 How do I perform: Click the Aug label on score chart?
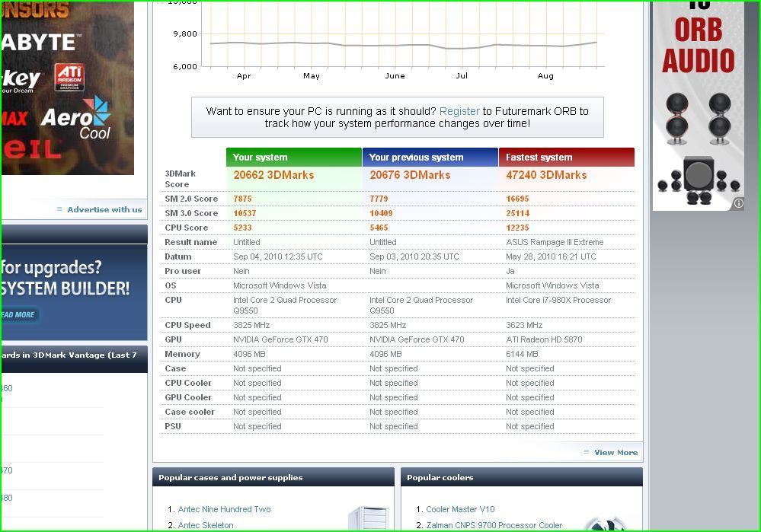point(545,75)
